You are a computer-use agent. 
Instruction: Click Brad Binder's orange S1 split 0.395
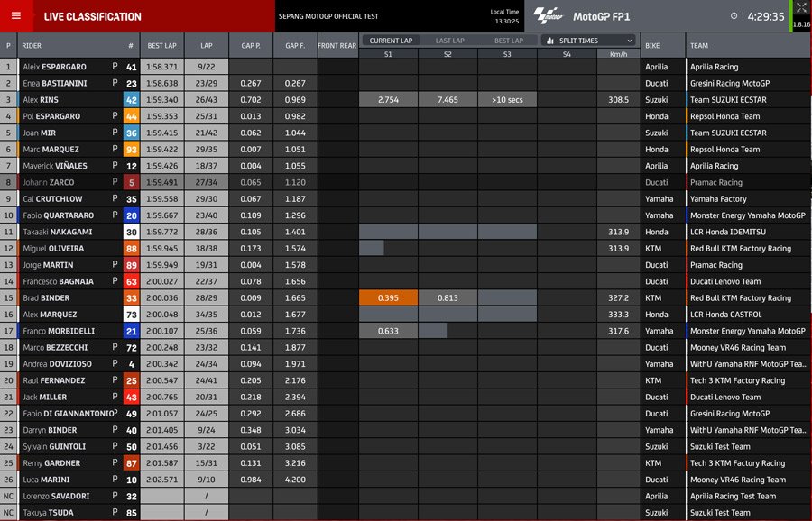point(388,298)
